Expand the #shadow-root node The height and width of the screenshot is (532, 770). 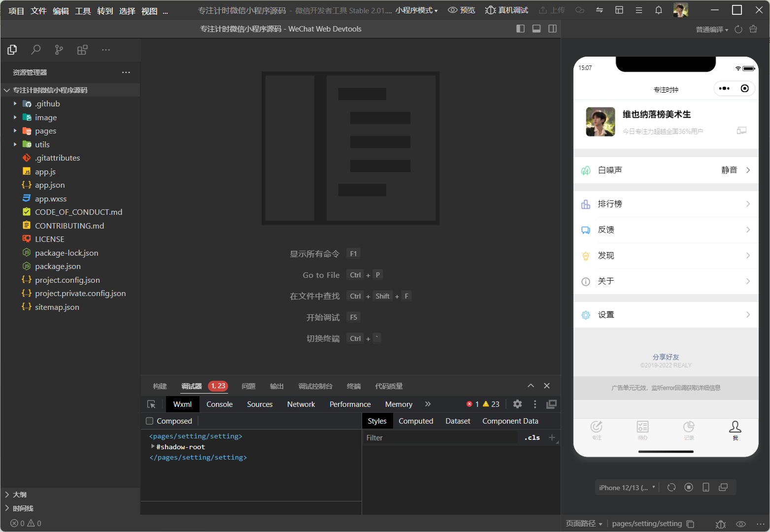pyautogui.click(x=153, y=447)
